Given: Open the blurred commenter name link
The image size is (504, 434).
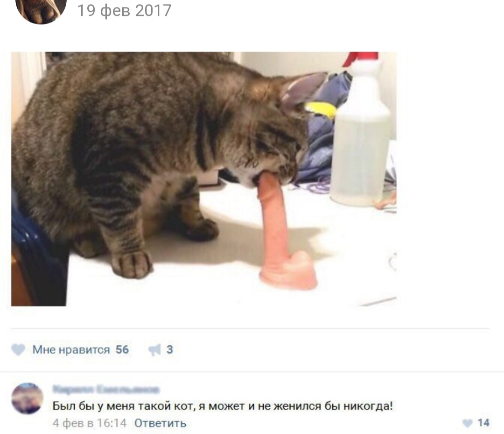Looking at the screenshot, I should tap(106, 389).
